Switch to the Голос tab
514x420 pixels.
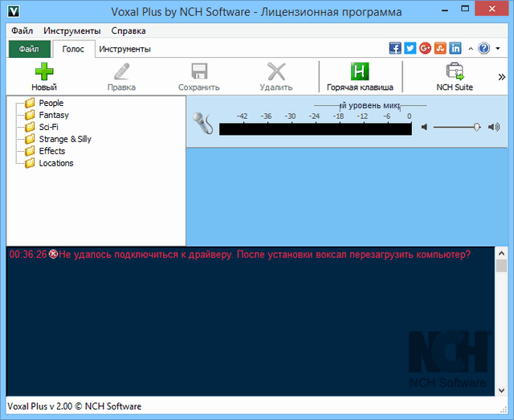[74, 49]
